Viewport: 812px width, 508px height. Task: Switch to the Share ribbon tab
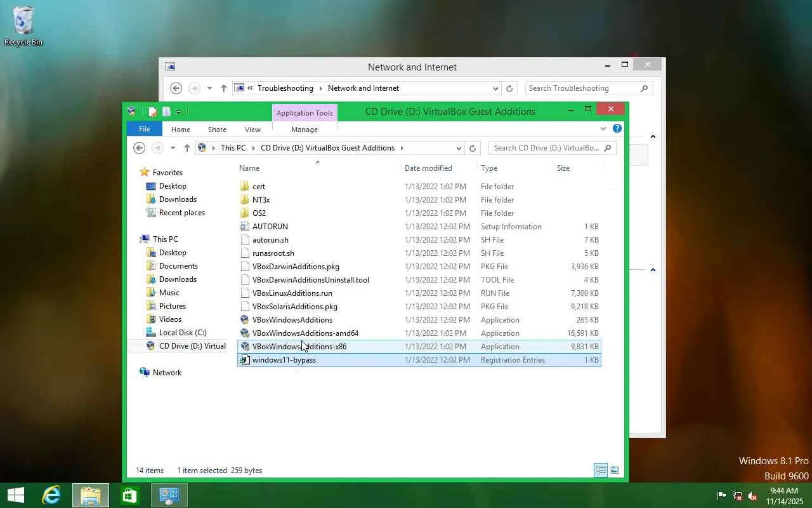pos(217,130)
